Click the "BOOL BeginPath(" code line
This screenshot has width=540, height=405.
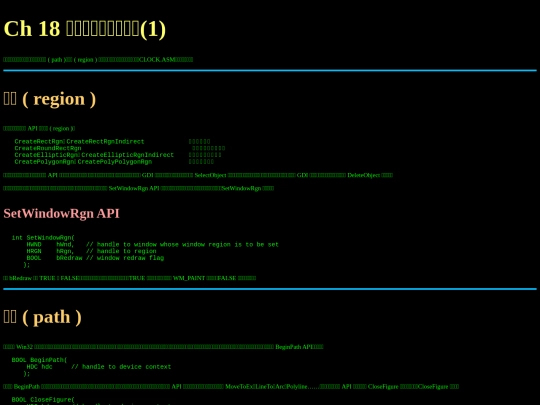[39, 360]
